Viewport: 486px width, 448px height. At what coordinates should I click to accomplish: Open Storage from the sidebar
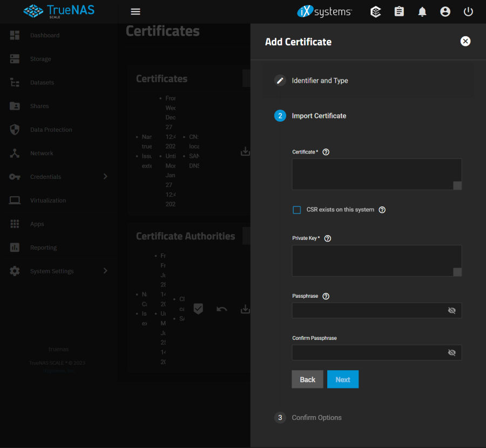pos(40,59)
